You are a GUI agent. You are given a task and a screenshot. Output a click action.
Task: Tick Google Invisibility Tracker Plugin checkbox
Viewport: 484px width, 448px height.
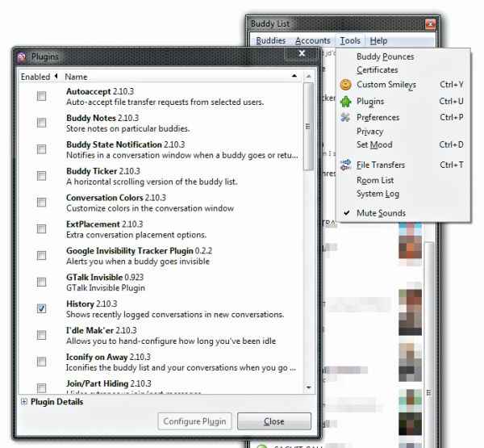point(41,256)
